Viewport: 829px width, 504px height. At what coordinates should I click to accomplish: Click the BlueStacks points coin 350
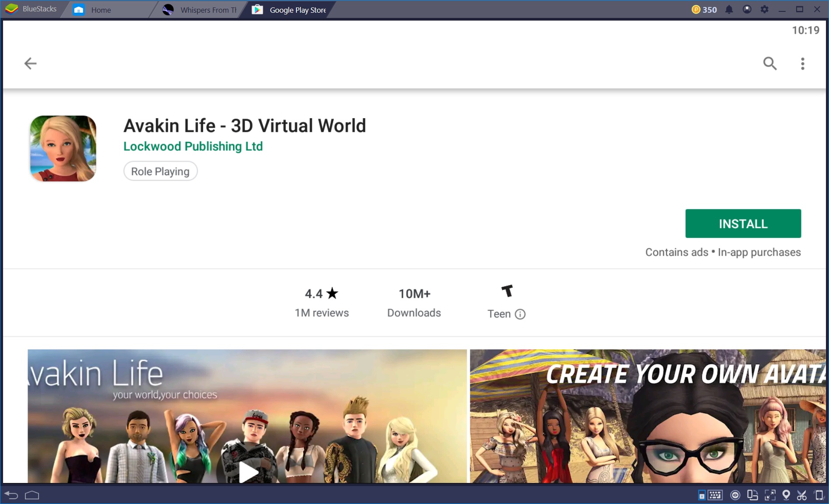point(704,10)
